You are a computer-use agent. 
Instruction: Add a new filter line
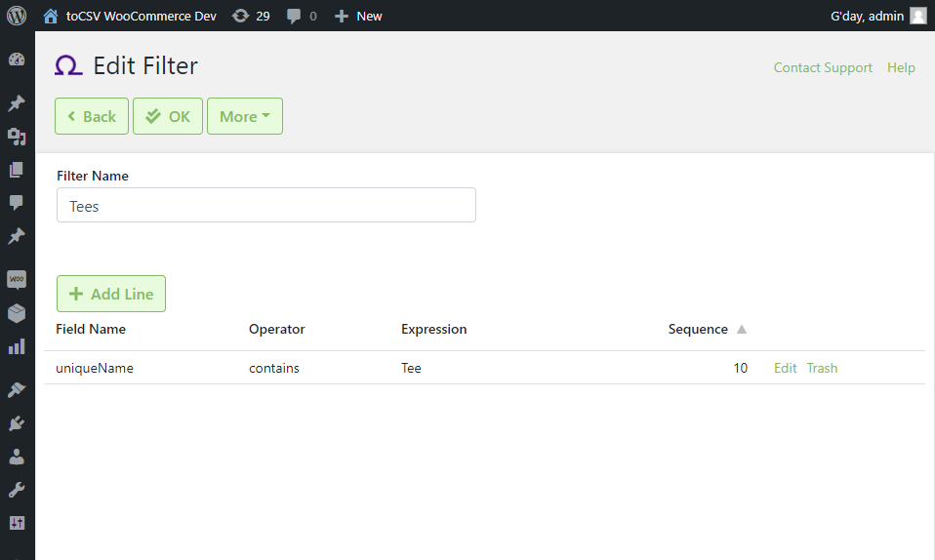coord(111,294)
